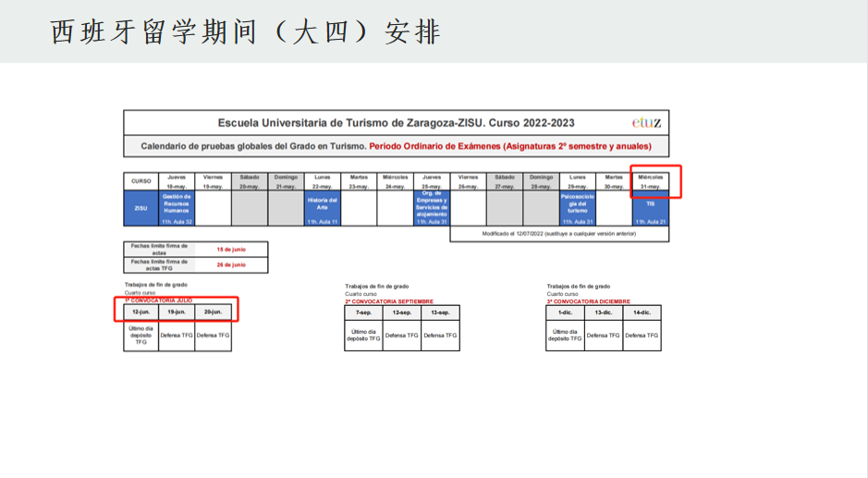Click the slide title 西班牙留学期间（大四）安排
This screenshot has width=868, height=478.
246,31
